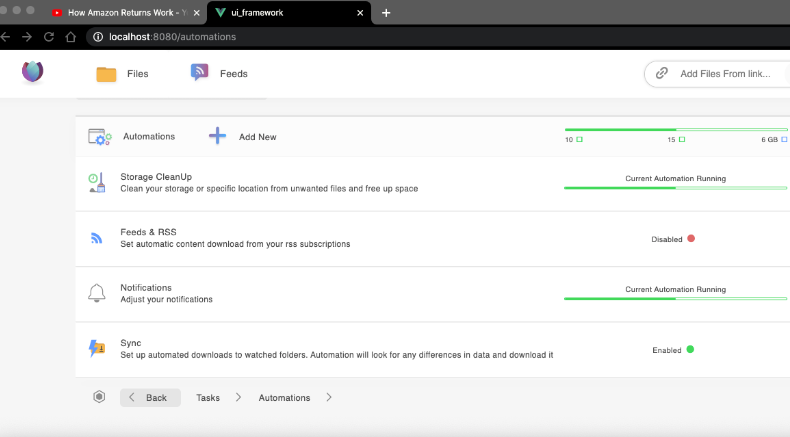Click Sync 'Set up automated downloads' description
Screen dimensions: 790x437
(x=337, y=355)
